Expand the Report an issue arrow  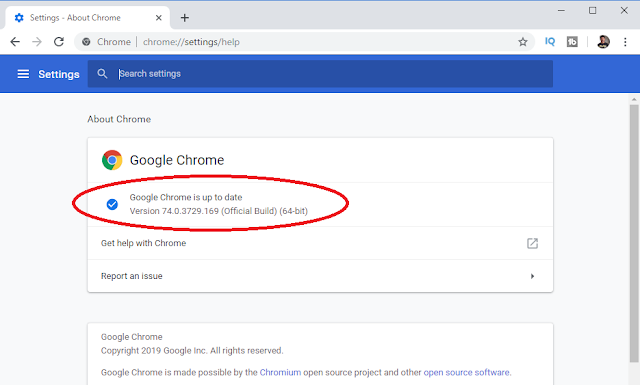pos(532,276)
